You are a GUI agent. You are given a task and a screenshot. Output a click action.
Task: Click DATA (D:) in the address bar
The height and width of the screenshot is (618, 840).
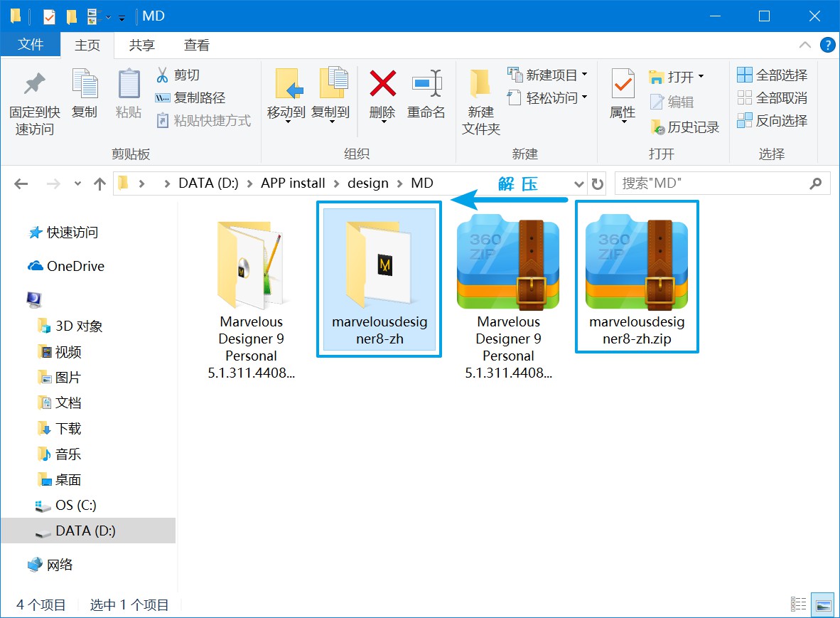[x=208, y=183]
